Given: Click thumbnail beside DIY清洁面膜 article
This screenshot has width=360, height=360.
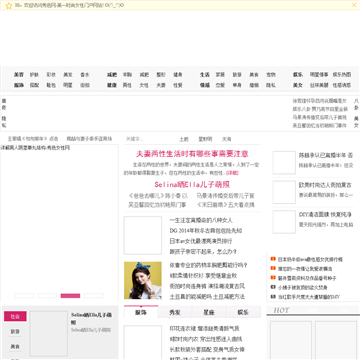Looking at the screenshot, I should tap(284, 222).
